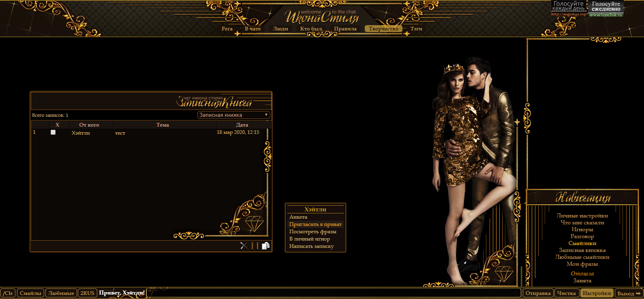644x299 pixels.
Task: Click the 'Всего записок: 1' label
Action: click(x=50, y=115)
